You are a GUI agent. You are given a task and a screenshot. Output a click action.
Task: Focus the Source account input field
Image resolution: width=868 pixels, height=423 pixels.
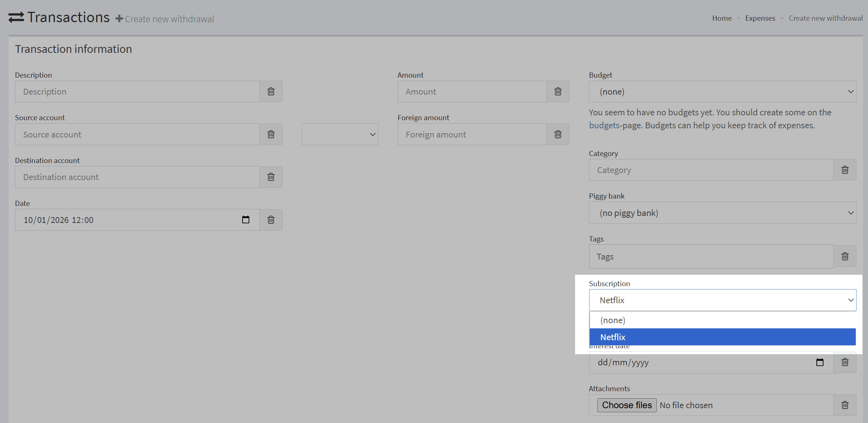pos(137,134)
